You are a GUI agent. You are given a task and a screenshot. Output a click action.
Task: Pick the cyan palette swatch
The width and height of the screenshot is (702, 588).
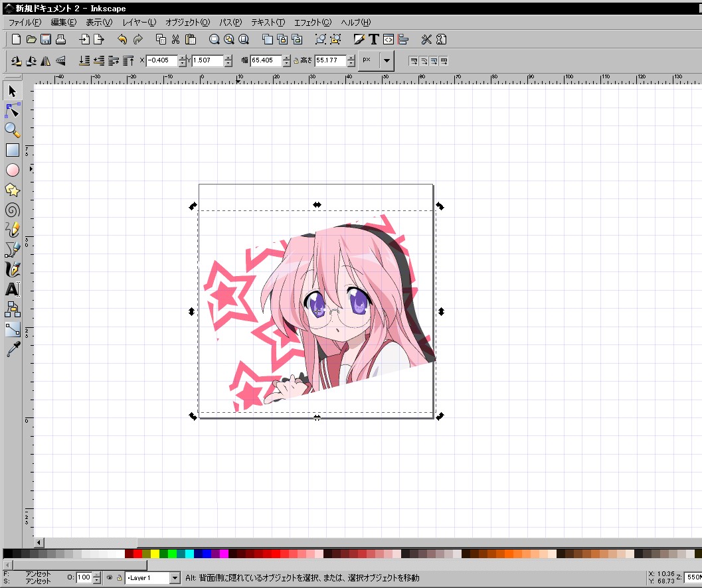click(189, 554)
